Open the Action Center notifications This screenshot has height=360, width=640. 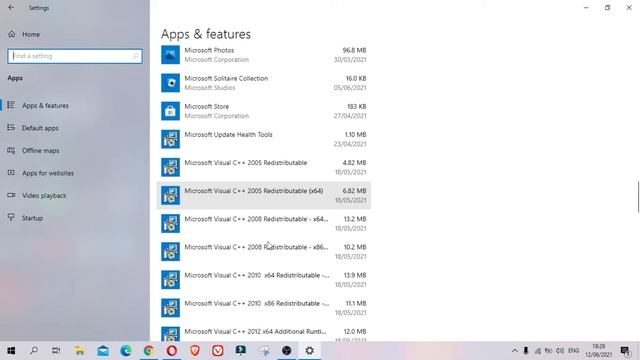[x=625, y=351]
